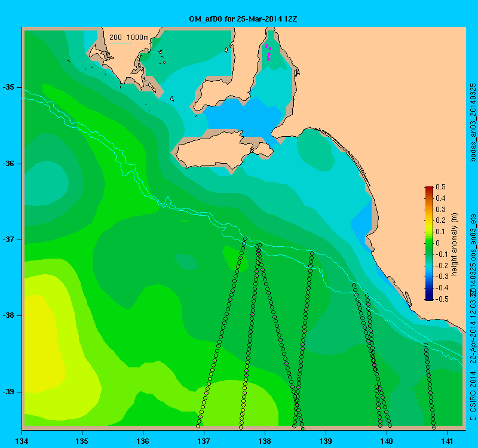This screenshot has height=448, width=478.
Task: Click the "139" longitude axis label
Action: click(326, 441)
